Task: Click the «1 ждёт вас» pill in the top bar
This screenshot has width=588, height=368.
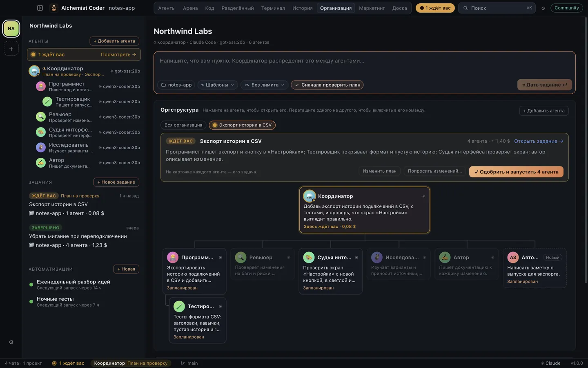Action: coord(435,8)
